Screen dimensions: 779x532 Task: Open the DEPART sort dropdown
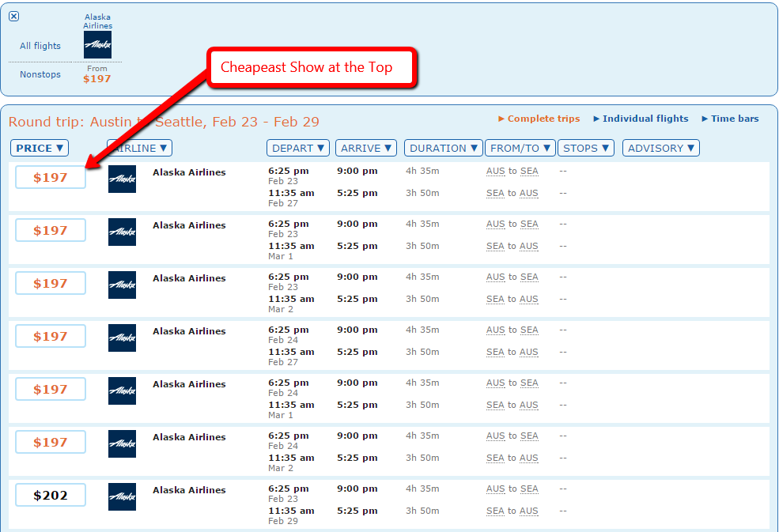pos(298,148)
